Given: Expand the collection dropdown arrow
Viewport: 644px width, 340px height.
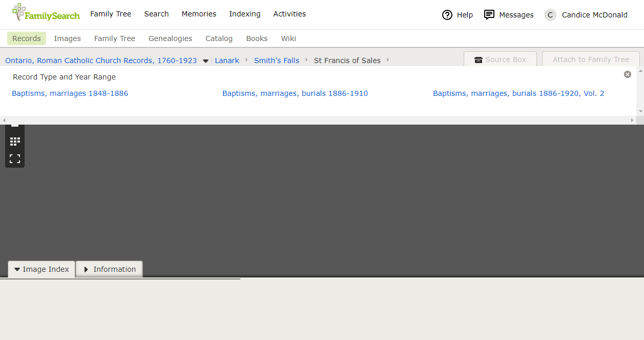Looking at the screenshot, I should pos(205,61).
